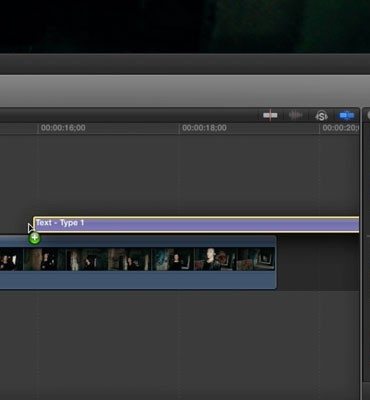Toggle video skimming icon in timeline toolbar

point(270,115)
